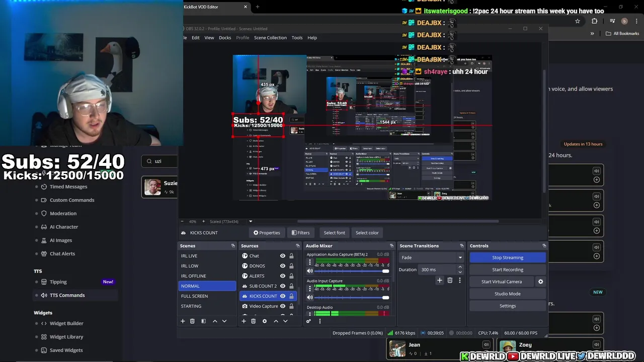Image resolution: width=644 pixels, height=362 pixels.
Task: Unlock the Chat source
Action: (x=291, y=256)
